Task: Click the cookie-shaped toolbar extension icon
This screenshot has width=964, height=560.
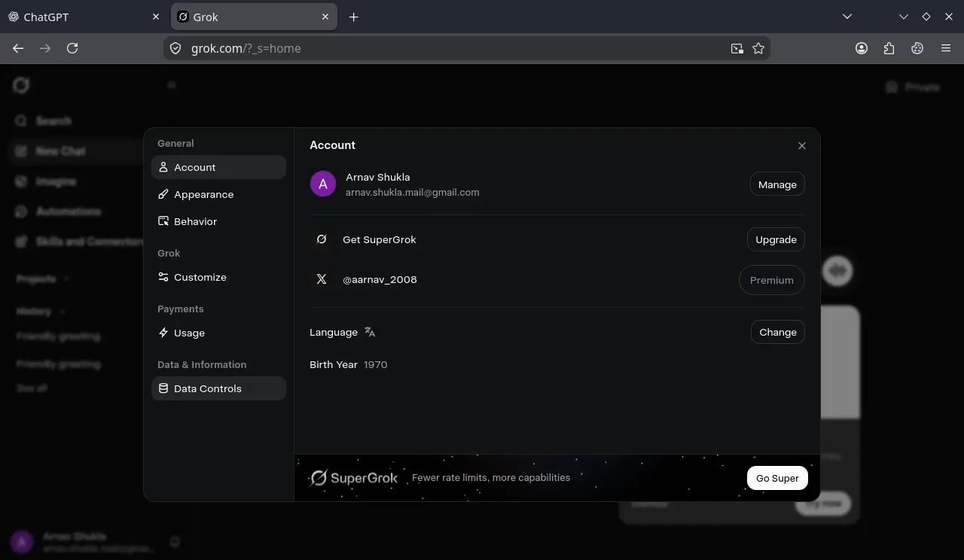Action: (x=917, y=48)
